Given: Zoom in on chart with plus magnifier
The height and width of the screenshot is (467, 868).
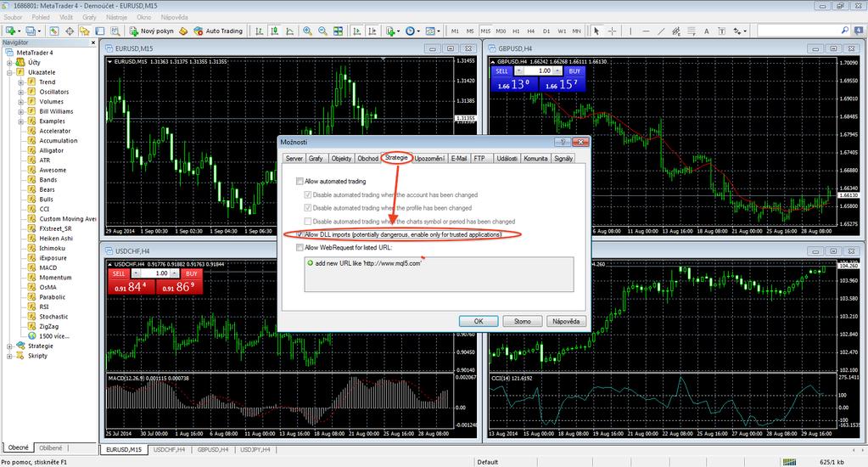Looking at the screenshot, I should click(x=307, y=31).
